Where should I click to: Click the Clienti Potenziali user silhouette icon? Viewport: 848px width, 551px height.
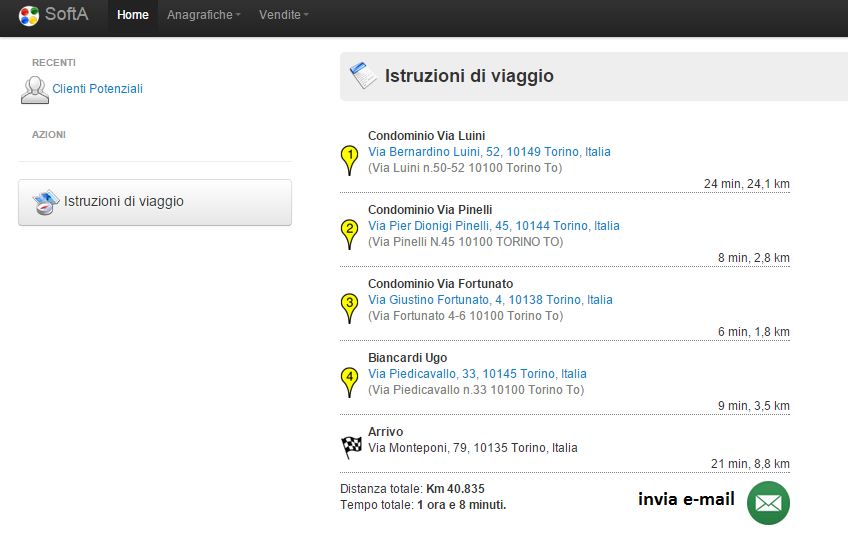coord(35,90)
